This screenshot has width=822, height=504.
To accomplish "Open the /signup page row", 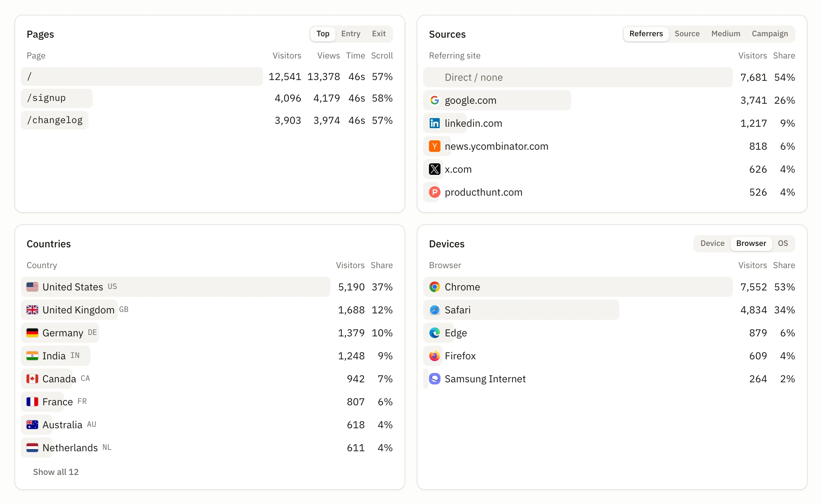I will (210, 98).
